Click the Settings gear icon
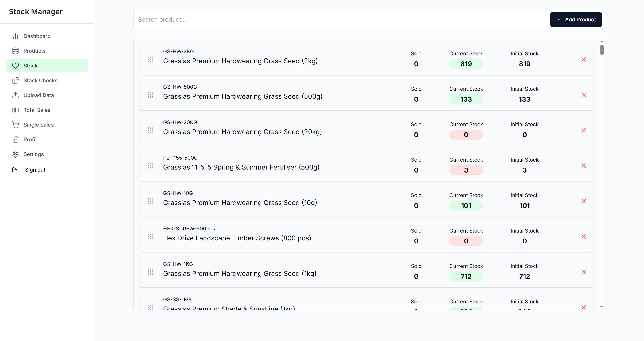 coord(16,154)
